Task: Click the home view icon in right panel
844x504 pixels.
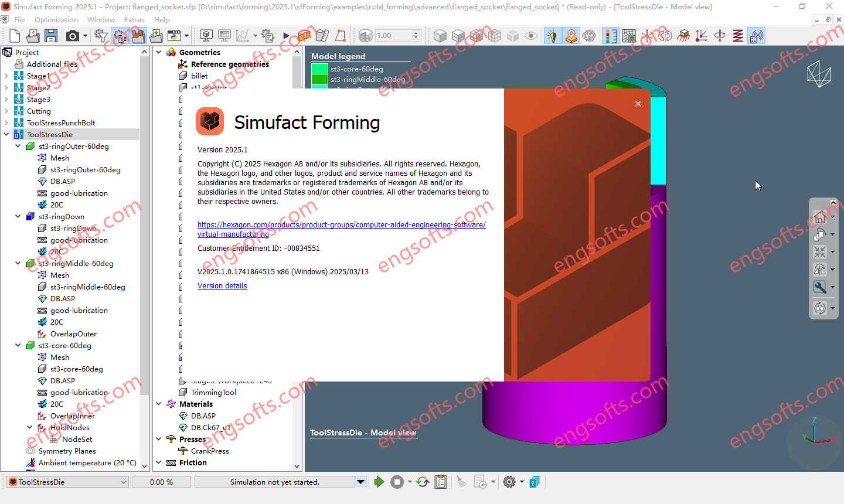Action: click(820, 217)
